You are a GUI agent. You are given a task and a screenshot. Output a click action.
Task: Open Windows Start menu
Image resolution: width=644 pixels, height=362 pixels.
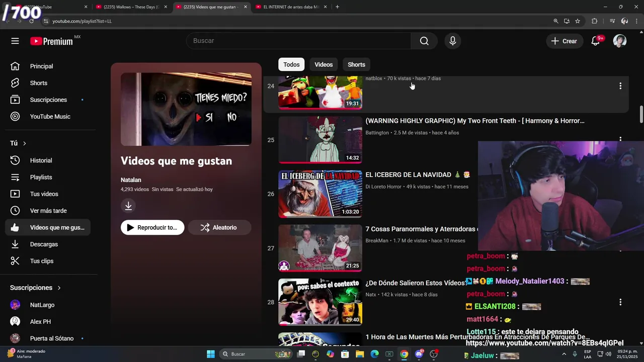(211, 354)
